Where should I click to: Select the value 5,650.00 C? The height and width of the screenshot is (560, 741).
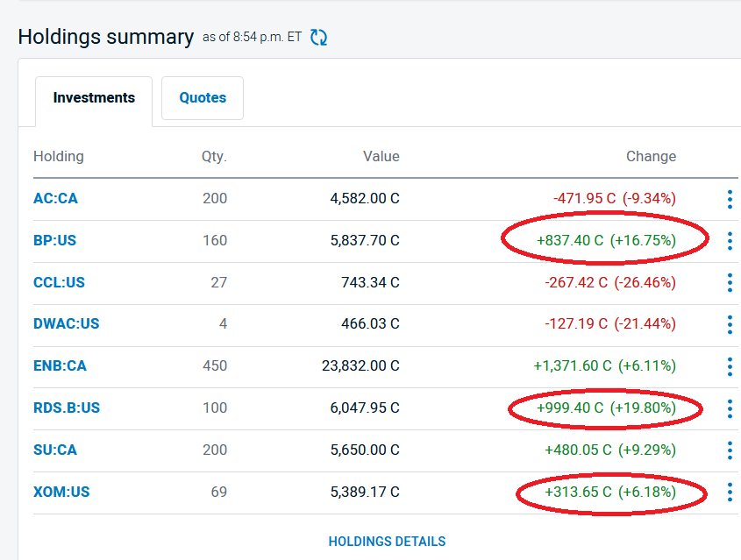(365, 450)
